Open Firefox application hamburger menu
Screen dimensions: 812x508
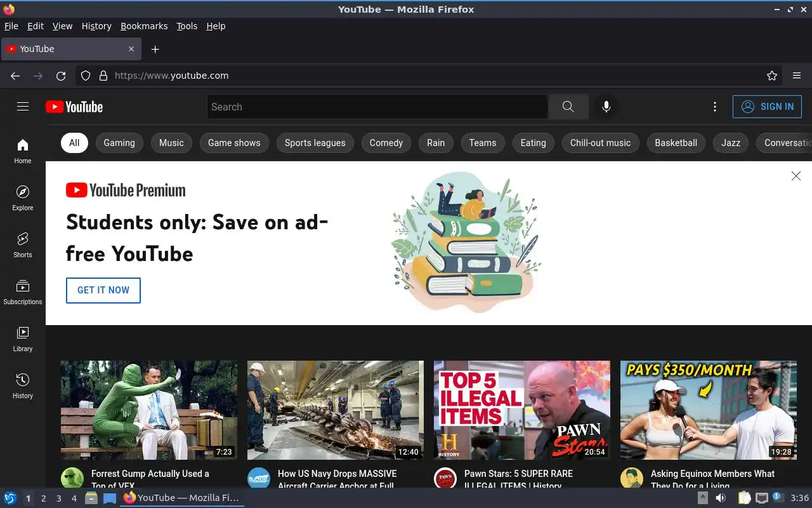(x=797, y=76)
